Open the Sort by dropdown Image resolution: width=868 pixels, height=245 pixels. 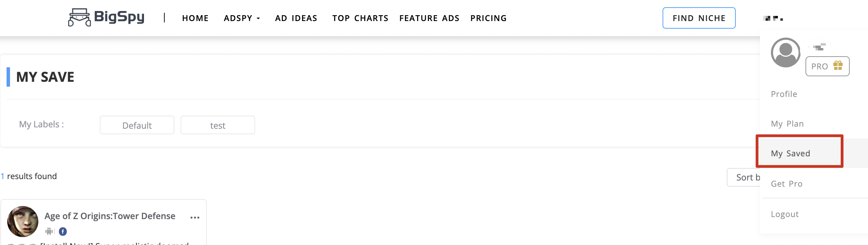tap(744, 177)
